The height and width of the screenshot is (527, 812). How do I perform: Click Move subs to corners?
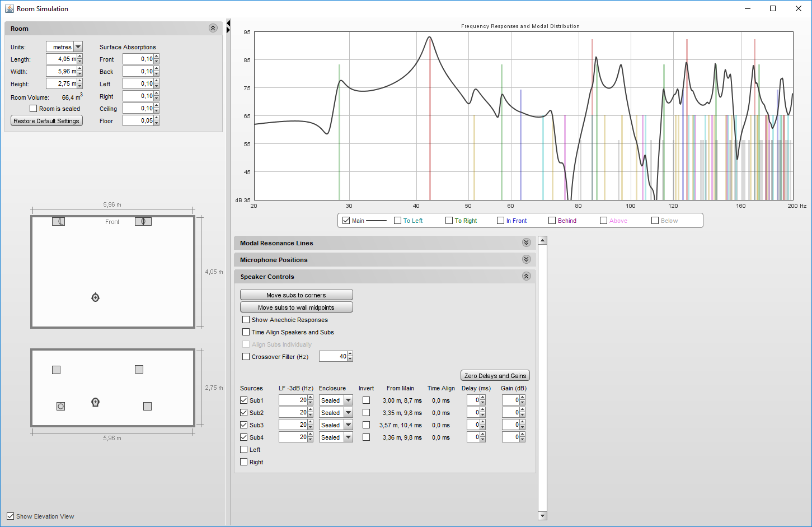[296, 295]
